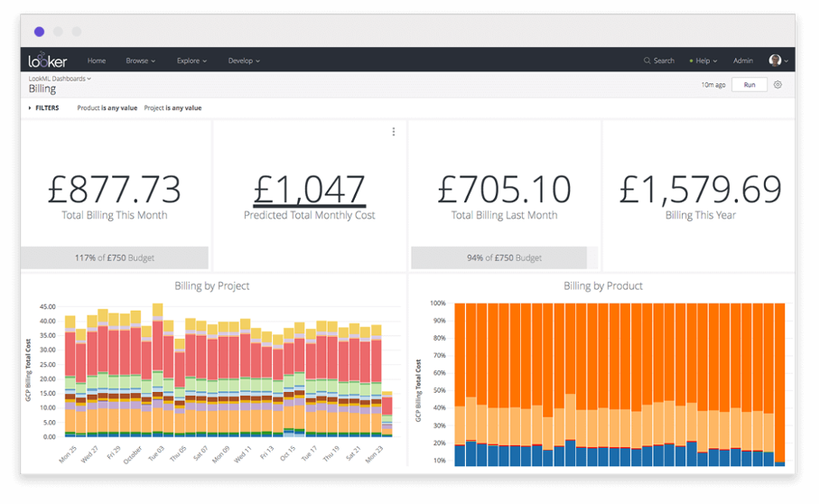Open the Help menu
Viewport: 820px width, 504px height.
704,61
